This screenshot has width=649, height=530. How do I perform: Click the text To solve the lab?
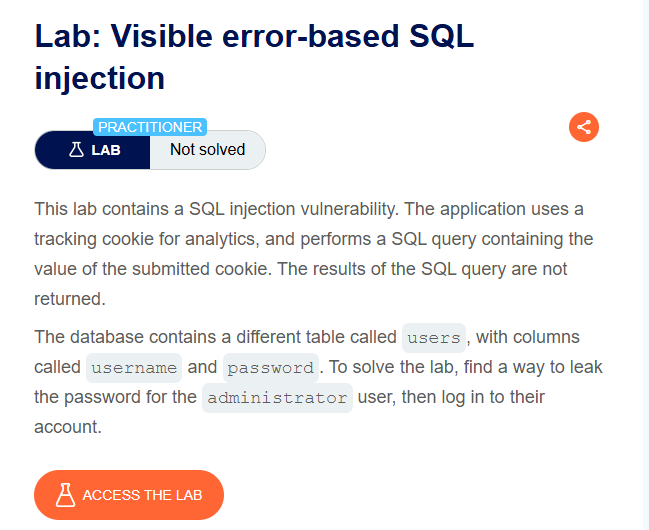393,367
